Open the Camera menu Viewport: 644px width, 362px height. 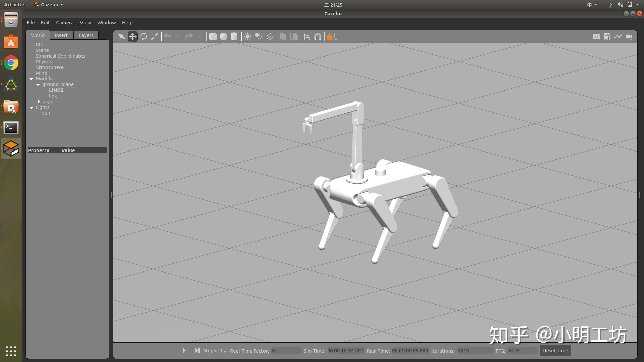64,23
